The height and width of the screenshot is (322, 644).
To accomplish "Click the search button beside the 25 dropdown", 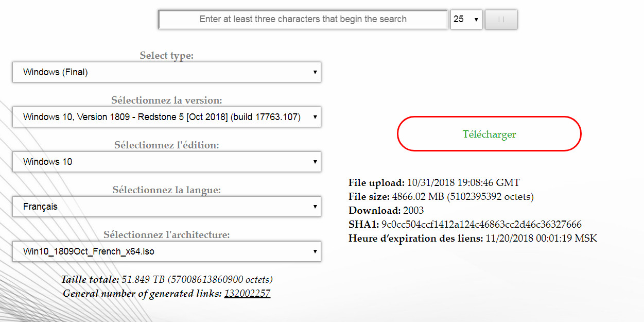I will tap(500, 20).
